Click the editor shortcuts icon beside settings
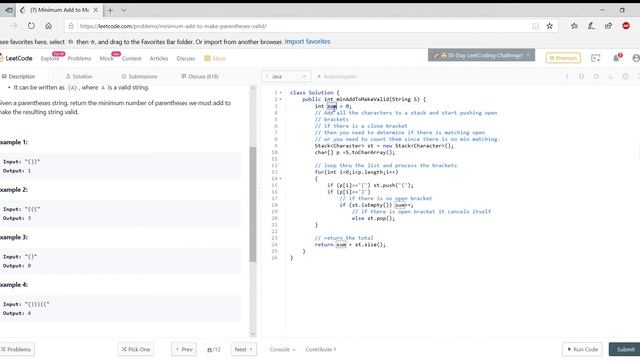 611,76
